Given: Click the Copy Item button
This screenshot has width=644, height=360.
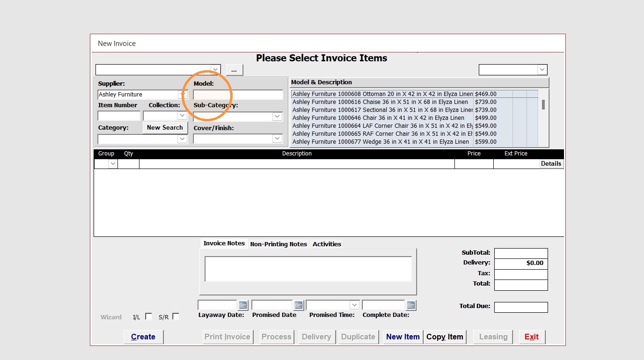Looking at the screenshot, I should pyautogui.click(x=445, y=337).
